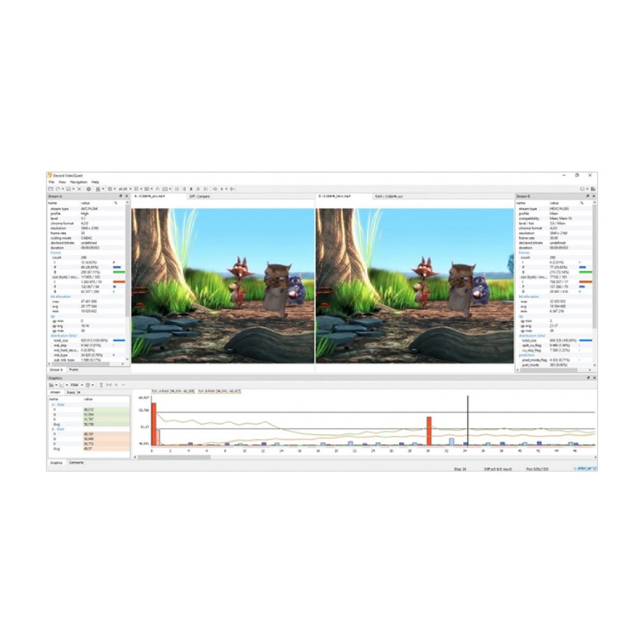Close the Stream A panel
Screen dimensions: 644x644
[x=126, y=196]
